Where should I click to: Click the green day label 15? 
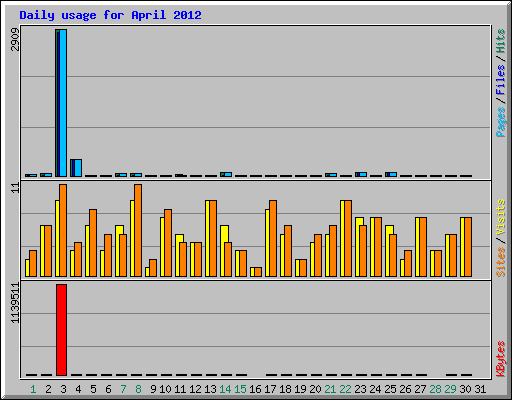tap(240, 389)
